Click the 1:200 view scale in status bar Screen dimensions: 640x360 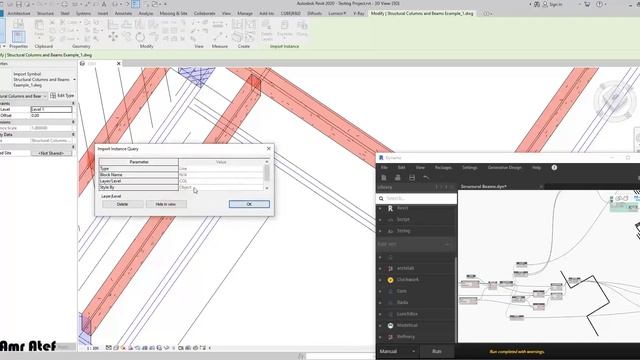click(x=93, y=348)
